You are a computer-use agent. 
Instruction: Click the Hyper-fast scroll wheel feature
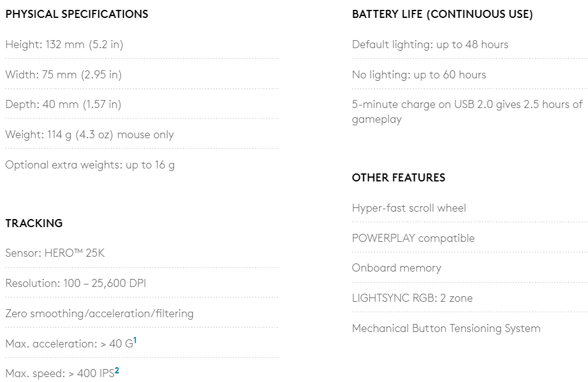[409, 208]
